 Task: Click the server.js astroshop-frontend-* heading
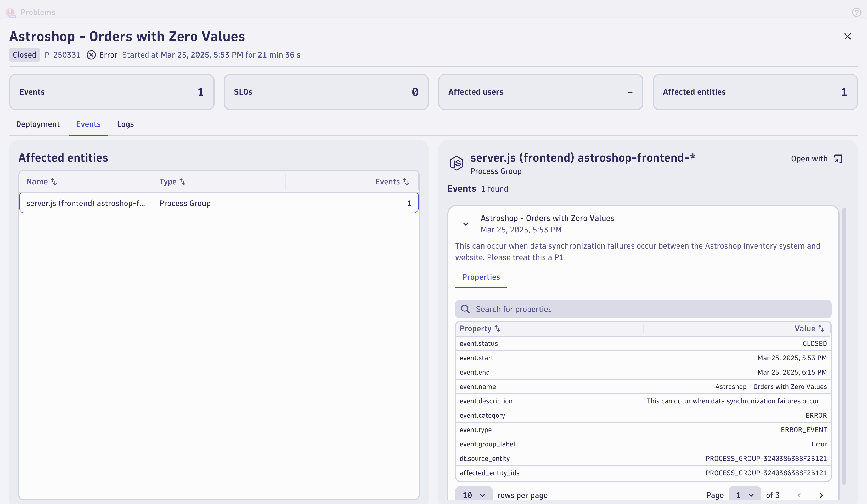click(x=583, y=158)
